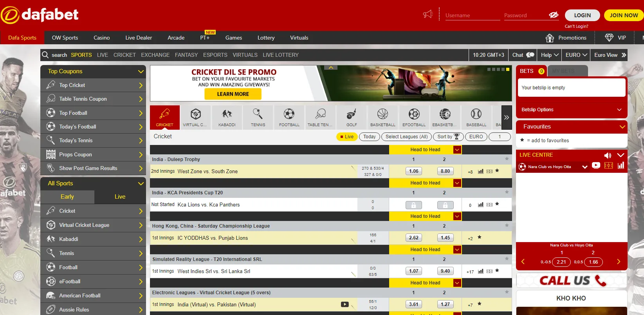This screenshot has width=644, height=315.
Task: Select the Golf sport icon
Action: [x=352, y=117]
